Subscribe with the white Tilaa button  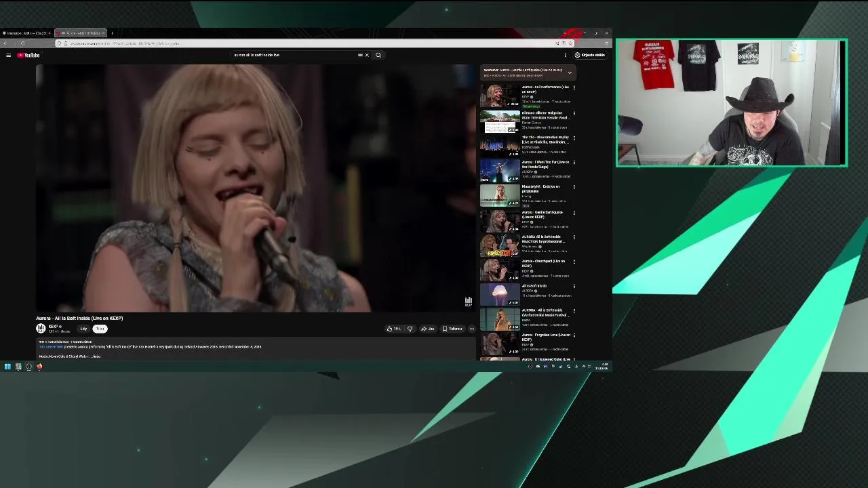100,329
